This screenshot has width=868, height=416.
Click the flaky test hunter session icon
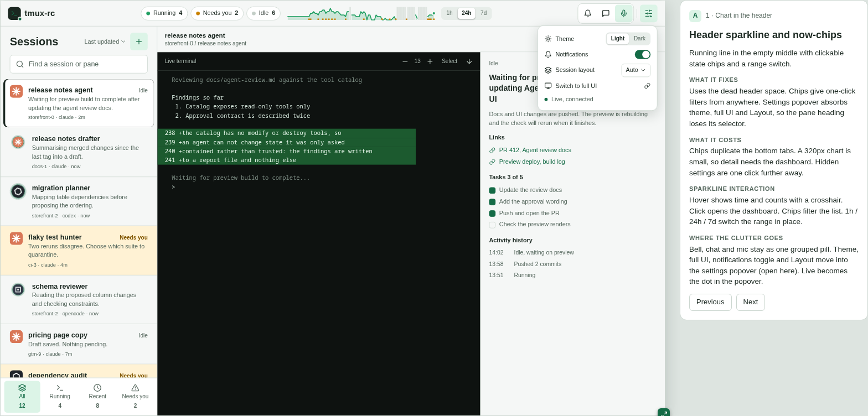pyautogui.click(x=16, y=238)
